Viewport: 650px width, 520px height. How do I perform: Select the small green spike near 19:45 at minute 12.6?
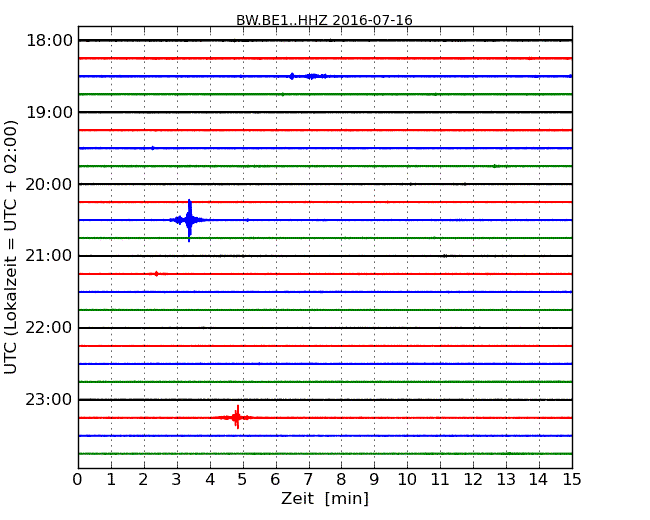(x=494, y=166)
